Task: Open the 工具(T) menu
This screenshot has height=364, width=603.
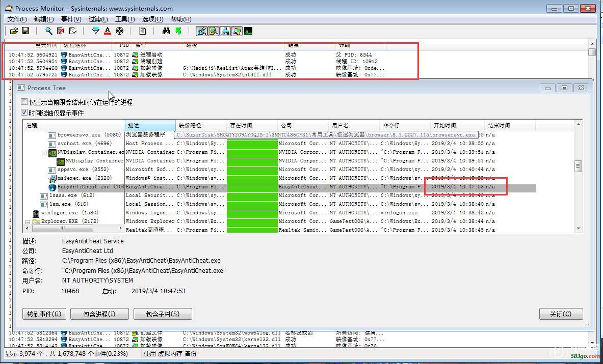Action: click(x=125, y=19)
